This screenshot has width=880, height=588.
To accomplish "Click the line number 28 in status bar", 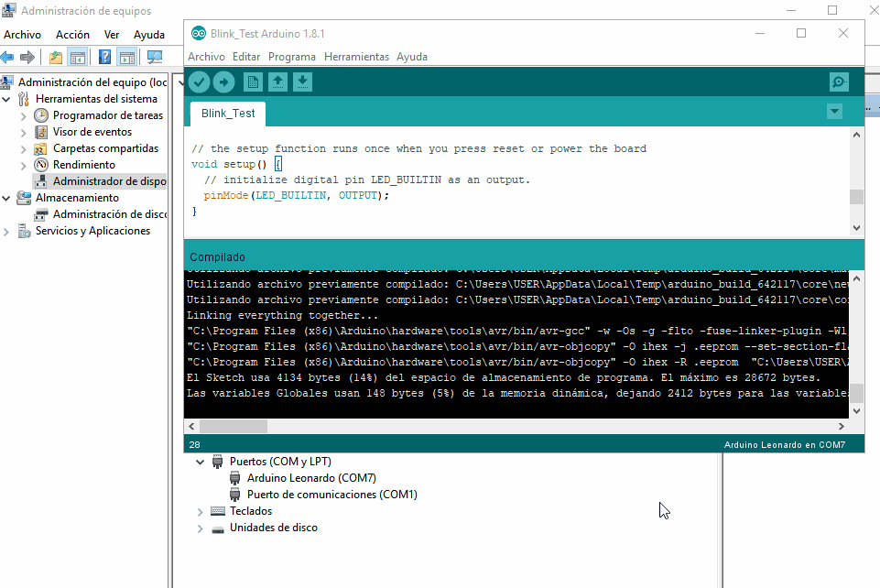I will [x=195, y=445].
